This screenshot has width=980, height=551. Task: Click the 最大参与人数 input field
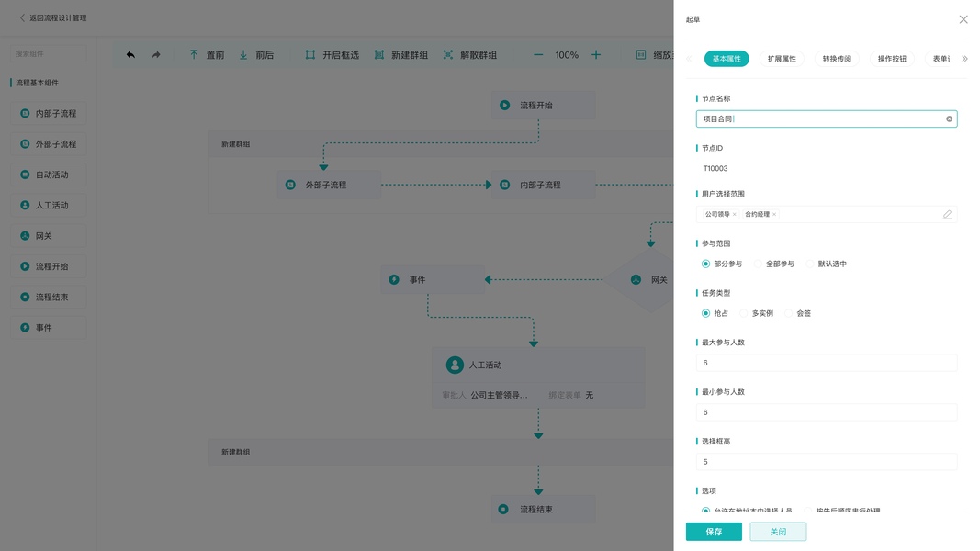[827, 363]
